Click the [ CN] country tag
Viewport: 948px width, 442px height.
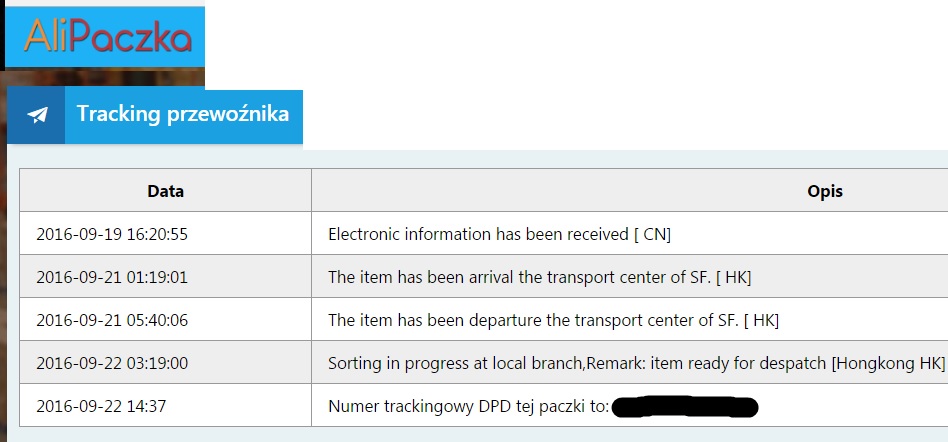652,235
